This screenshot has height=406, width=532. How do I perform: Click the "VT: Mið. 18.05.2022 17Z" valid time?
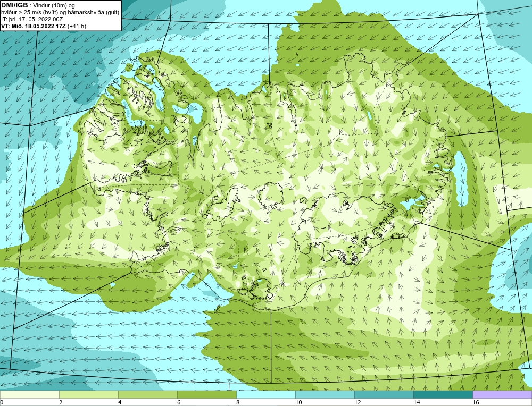(x=34, y=26)
